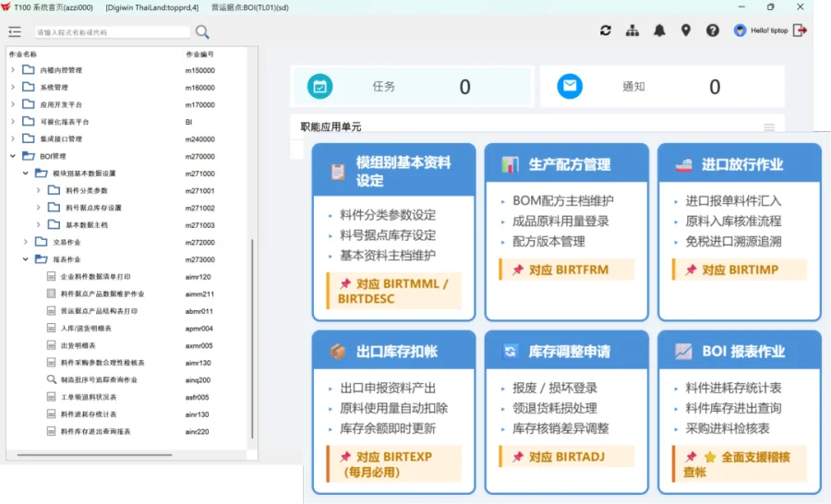Viewport: 831px width, 504px height.
Task: Focus the program name search input field
Action: coord(113,32)
